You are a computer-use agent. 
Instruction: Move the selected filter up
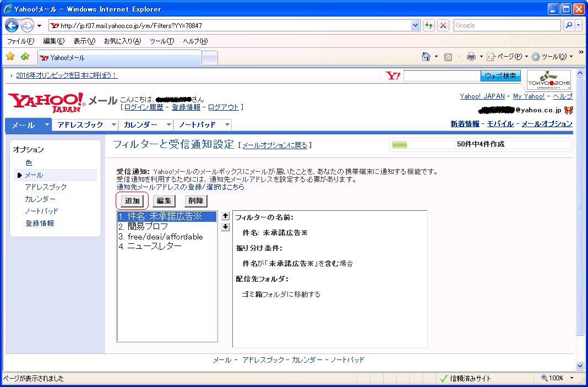coord(225,216)
